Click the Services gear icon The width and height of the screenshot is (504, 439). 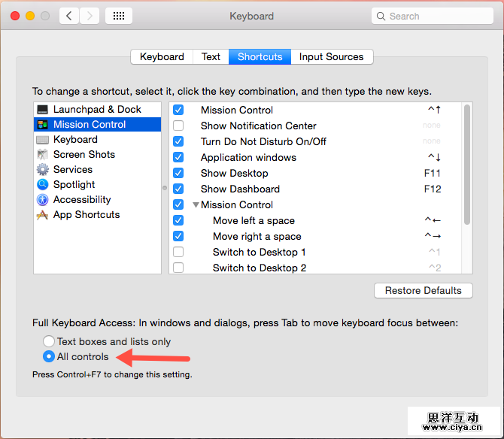[x=42, y=169]
